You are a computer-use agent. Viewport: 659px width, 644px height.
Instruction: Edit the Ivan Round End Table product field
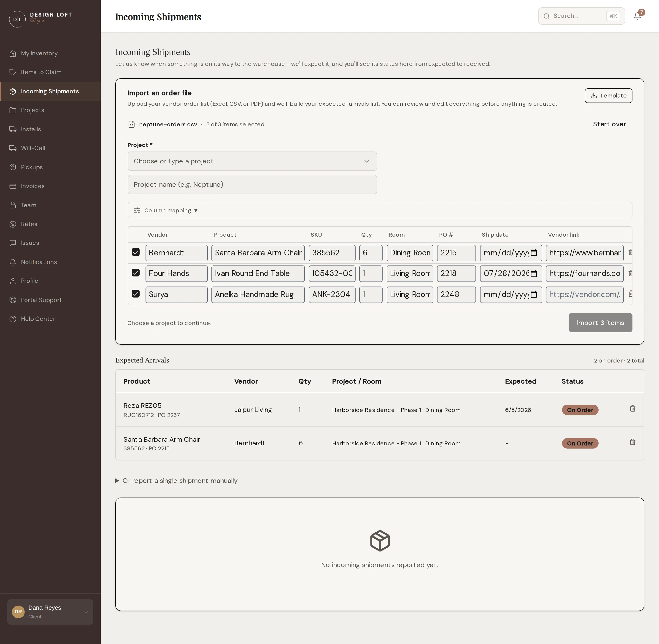coord(258,274)
